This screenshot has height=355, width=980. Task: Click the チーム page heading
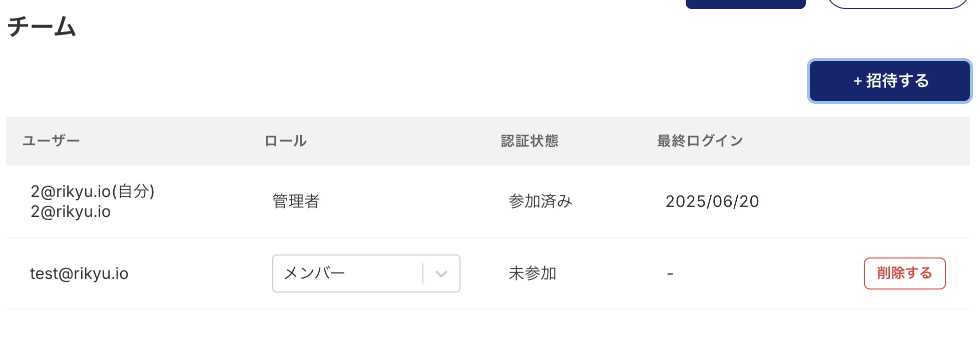[42, 26]
